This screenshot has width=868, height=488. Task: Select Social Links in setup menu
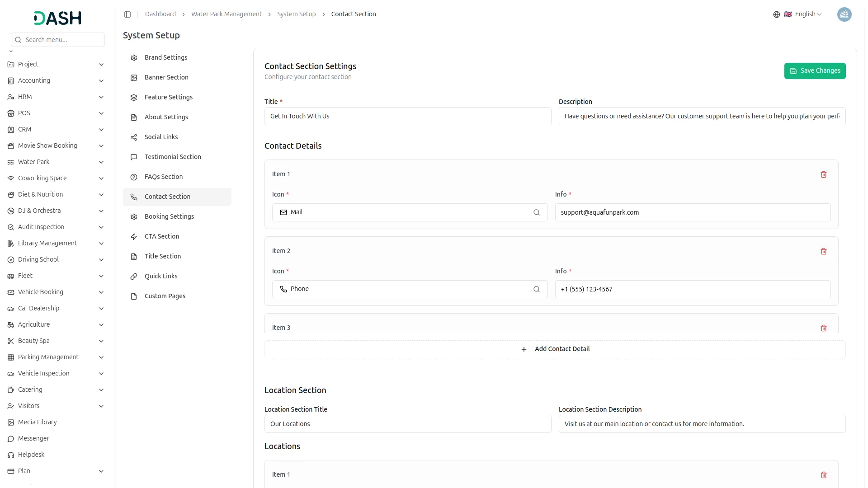coord(161,137)
